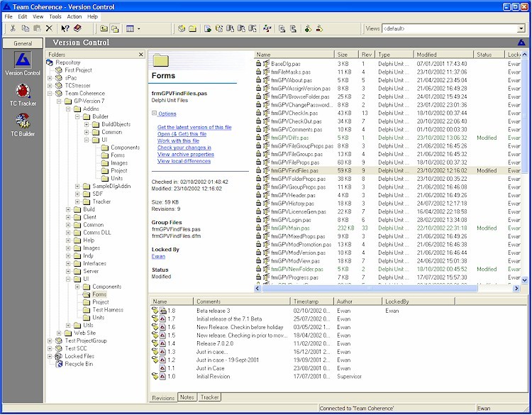Click the file list scroll right arrow
This screenshot has width=532, height=415.
point(516,289)
